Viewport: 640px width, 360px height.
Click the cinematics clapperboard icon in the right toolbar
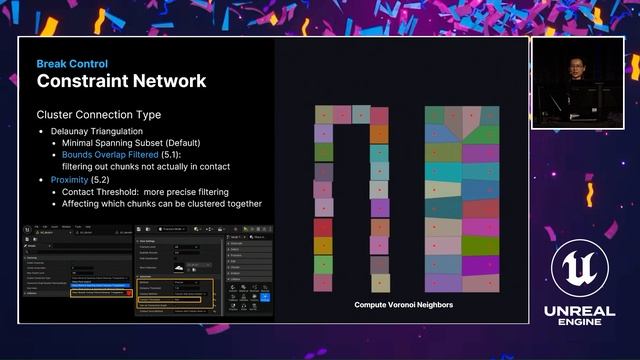coord(221,229)
